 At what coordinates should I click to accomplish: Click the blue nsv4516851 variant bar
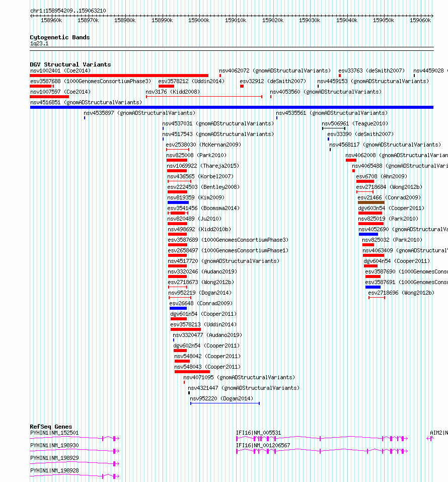(x=232, y=107)
